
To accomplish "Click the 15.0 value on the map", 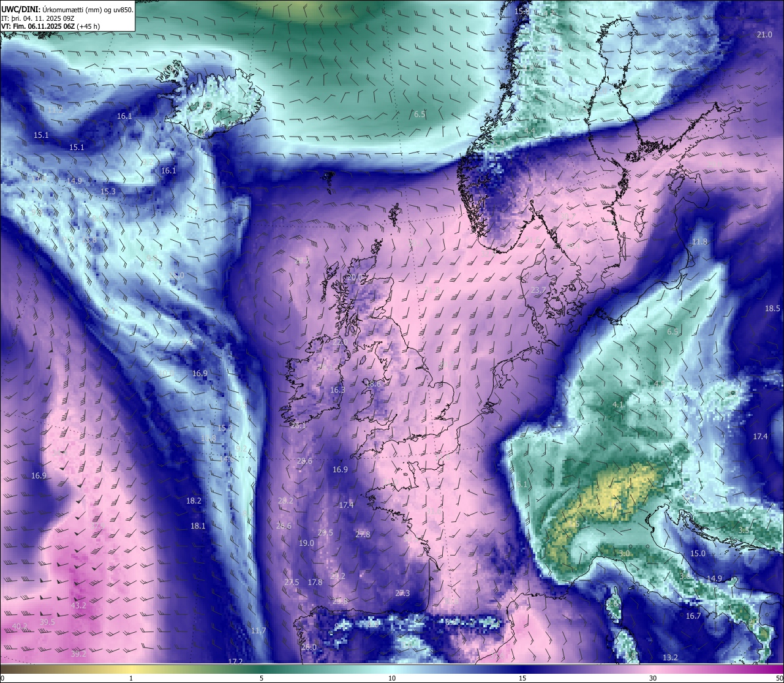I will tap(698, 553).
